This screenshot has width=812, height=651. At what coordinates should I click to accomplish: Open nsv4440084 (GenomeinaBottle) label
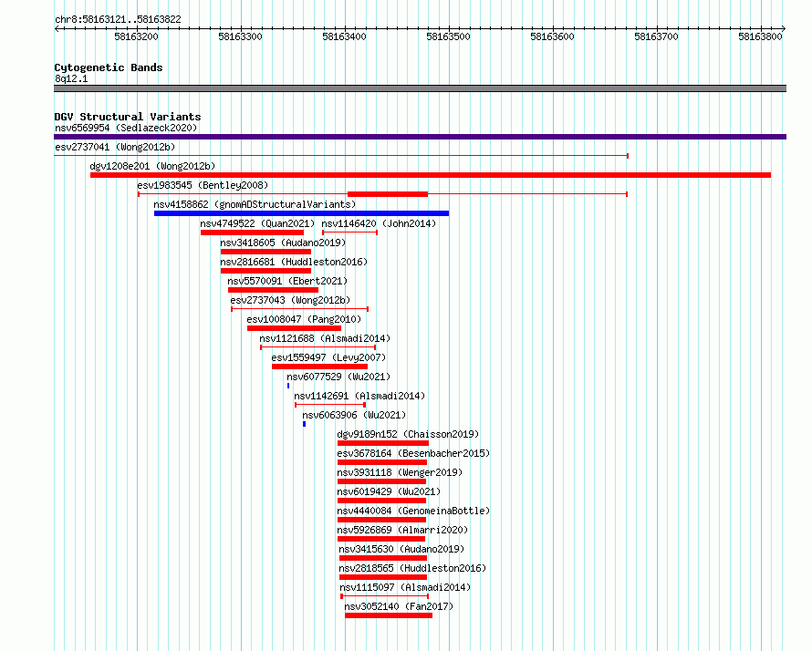pos(413,511)
